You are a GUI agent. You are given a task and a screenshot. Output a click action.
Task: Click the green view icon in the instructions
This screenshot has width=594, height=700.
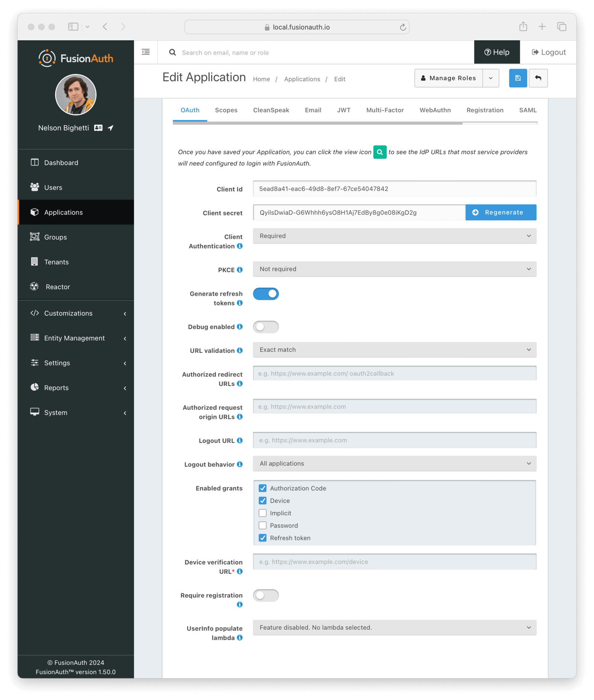coord(379,152)
